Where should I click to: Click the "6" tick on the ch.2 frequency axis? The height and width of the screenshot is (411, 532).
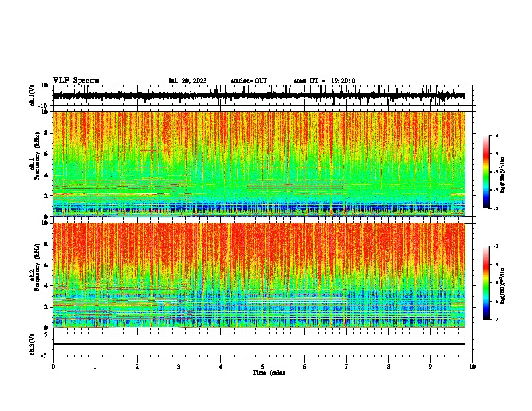(x=47, y=265)
